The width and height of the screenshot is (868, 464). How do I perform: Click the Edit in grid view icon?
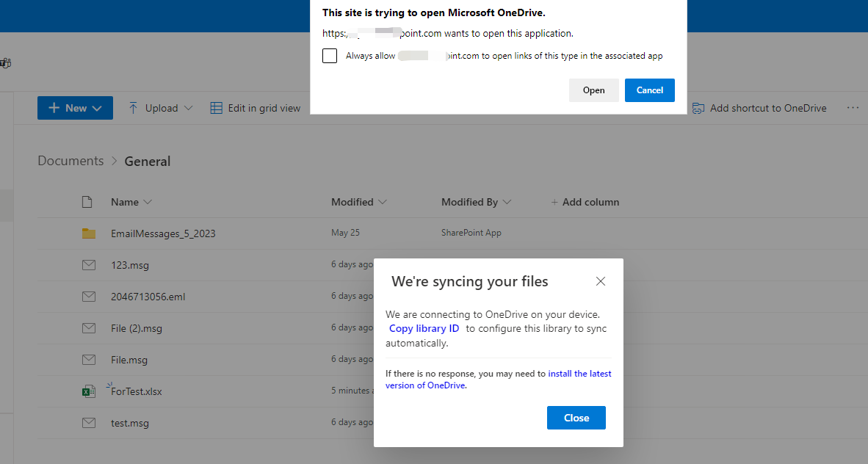217,108
